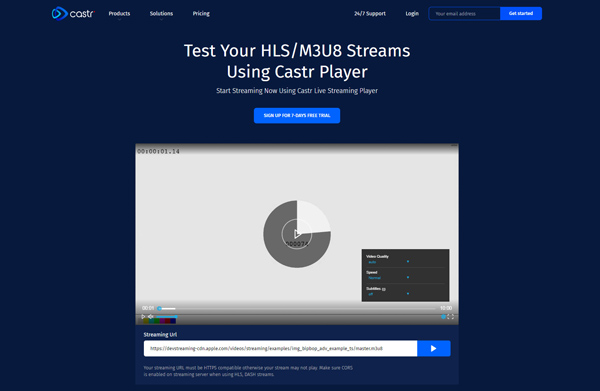Click Sign up for 7-days free trial
This screenshot has height=391, width=600.
click(x=297, y=116)
